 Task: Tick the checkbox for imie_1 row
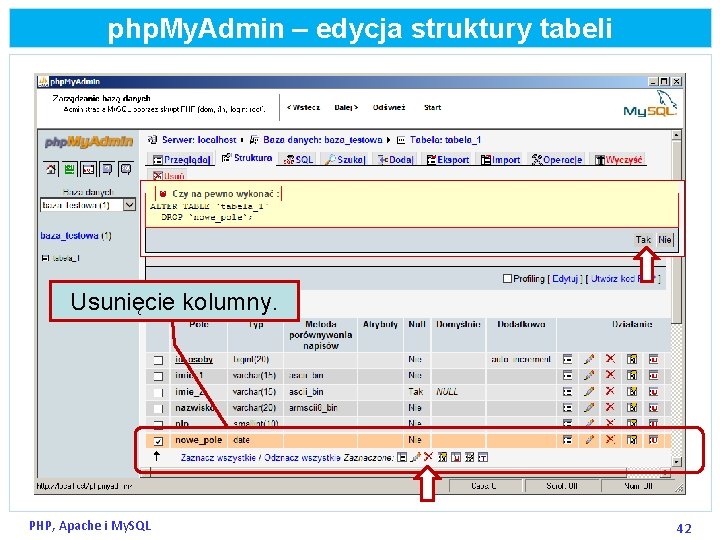158,376
